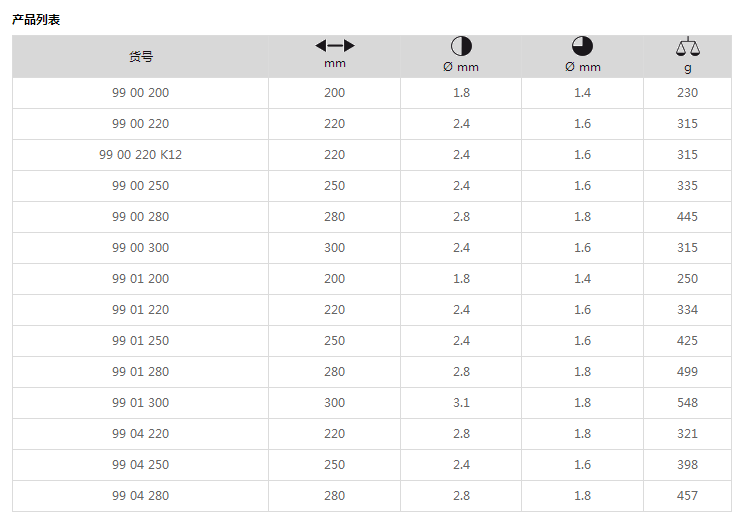Select product number 99 04 250
The width and height of the screenshot is (746, 522).
[x=140, y=464]
